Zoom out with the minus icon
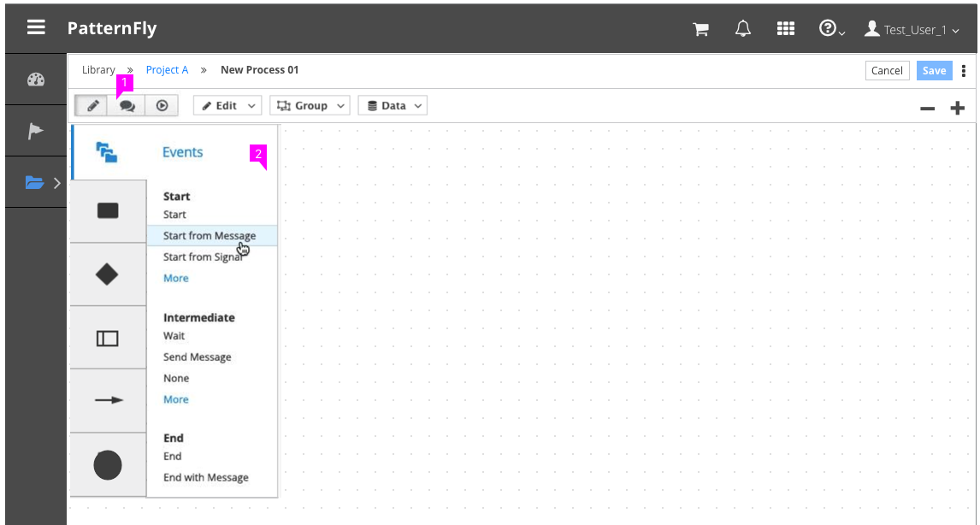 point(928,109)
